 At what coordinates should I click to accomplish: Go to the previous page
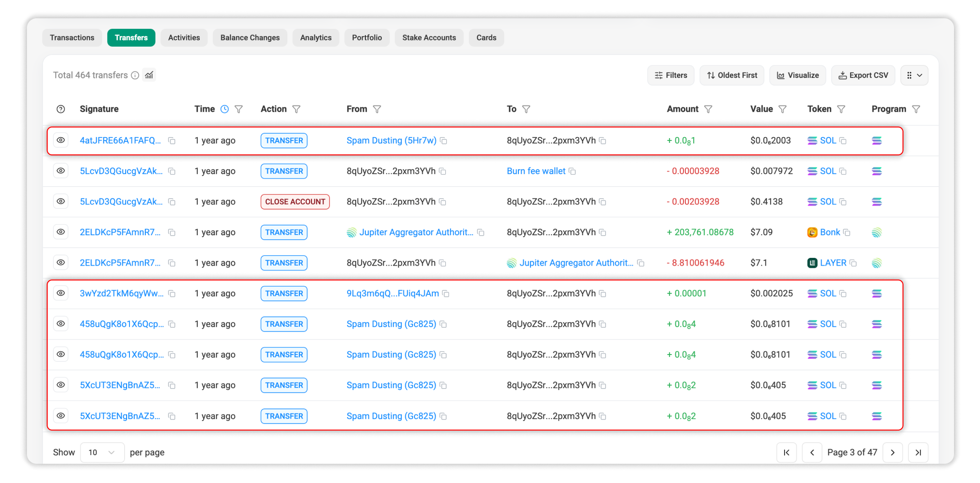click(x=812, y=452)
